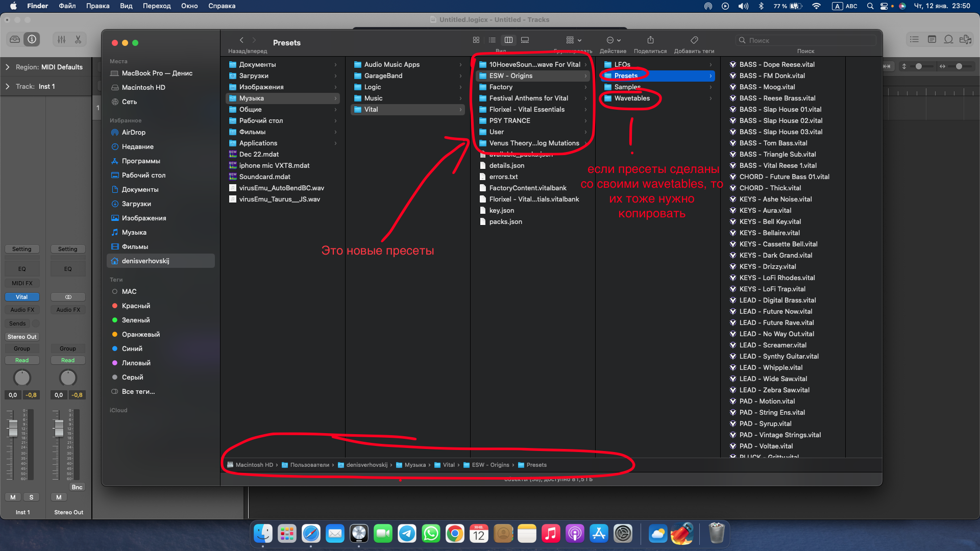Click the Vital instrument slot
Screen dimensions: 980x551
(x=22, y=297)
